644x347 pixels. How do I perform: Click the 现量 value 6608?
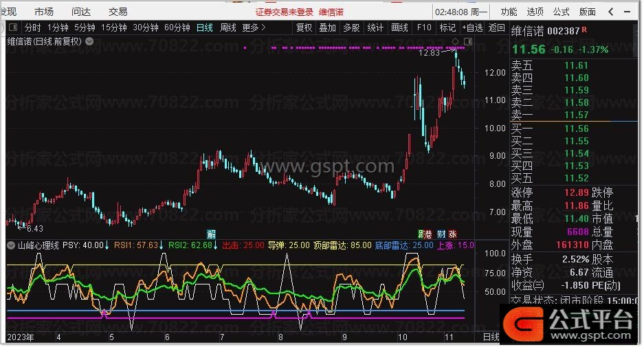(x=578, y=232)
